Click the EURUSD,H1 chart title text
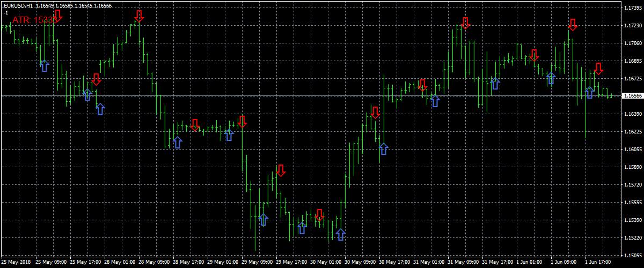 [x=19, y=6]
